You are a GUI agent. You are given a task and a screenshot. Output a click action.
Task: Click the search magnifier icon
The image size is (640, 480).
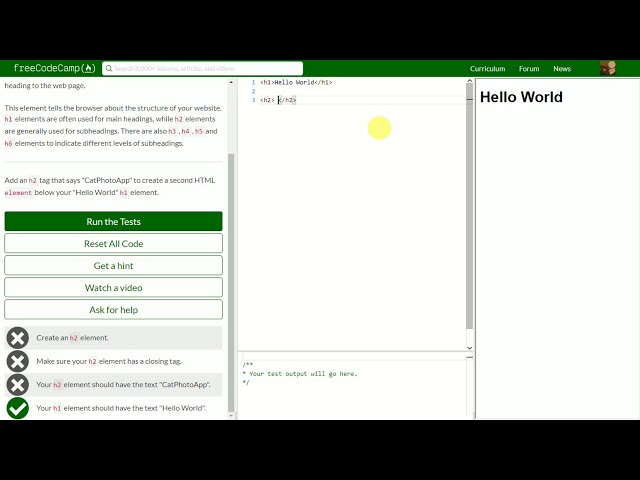pyautogui.click(x=107, y=69)
